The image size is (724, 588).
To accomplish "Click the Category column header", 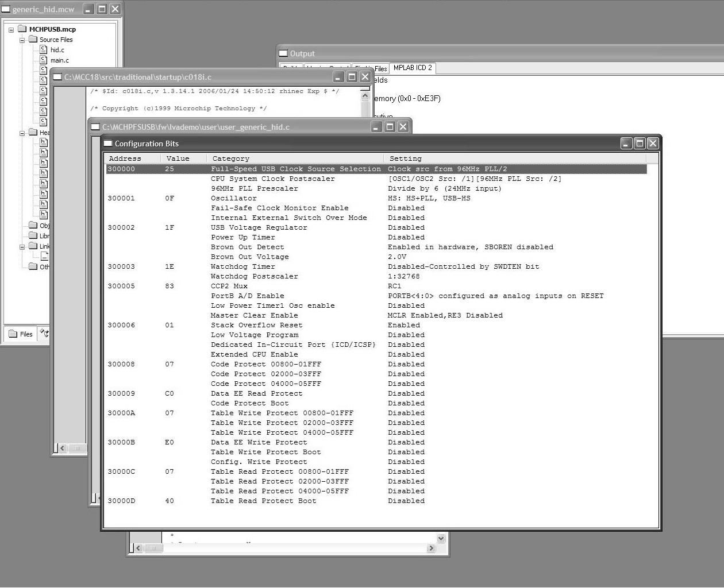I will point(295,158).
